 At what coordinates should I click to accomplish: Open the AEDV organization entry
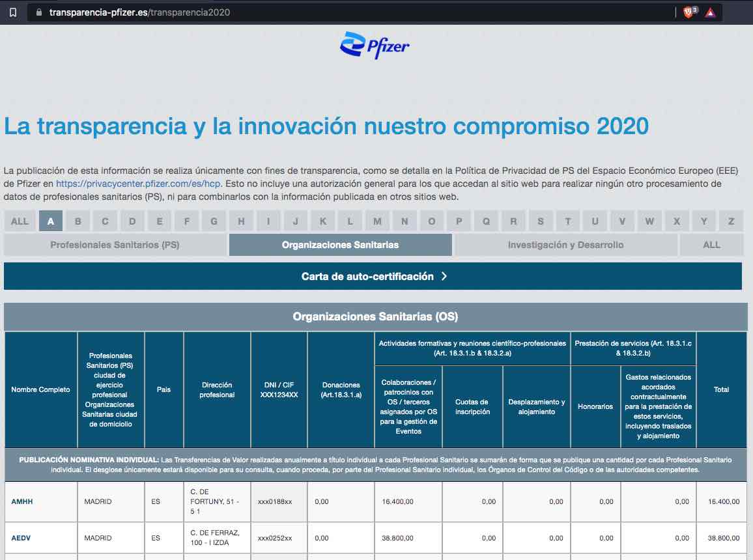click(21, 538)
